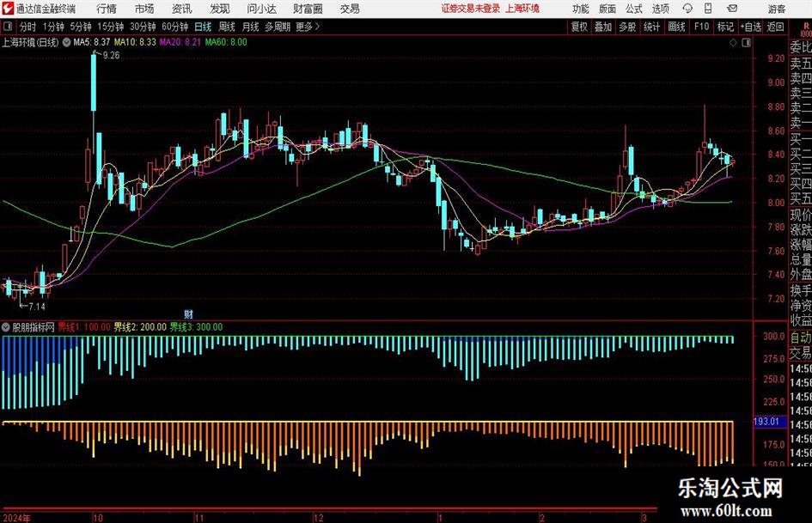The image size is (812, 523).
Task: Click the 统计 statistics toolbar button
Action: click(651, 27)
